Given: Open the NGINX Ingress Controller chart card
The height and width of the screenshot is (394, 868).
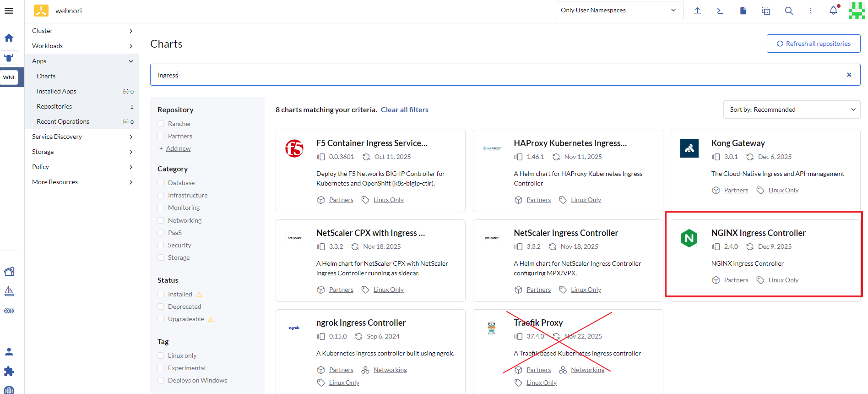Looking at the screenshot, I should click(758, 233).
